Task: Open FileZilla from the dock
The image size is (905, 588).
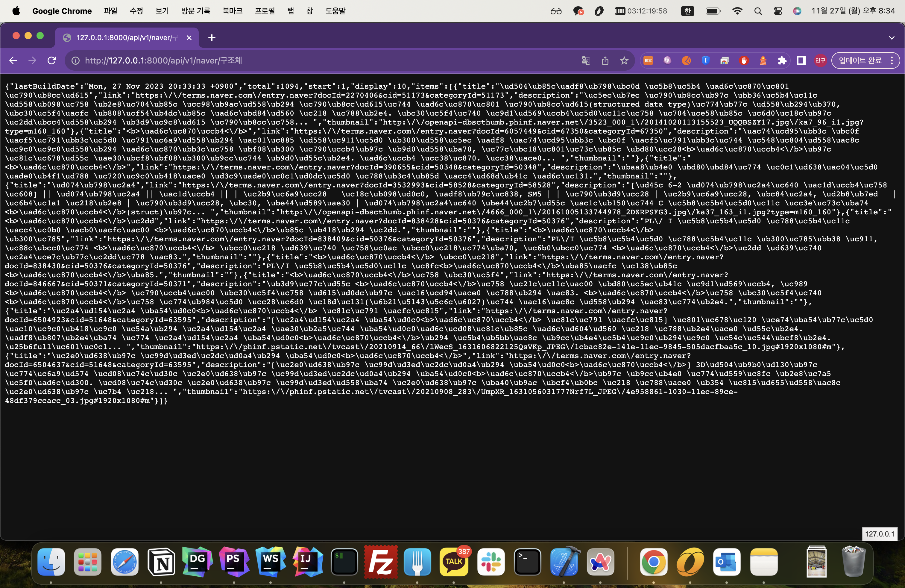Action: pyautogui.click(x=381, y=562)
